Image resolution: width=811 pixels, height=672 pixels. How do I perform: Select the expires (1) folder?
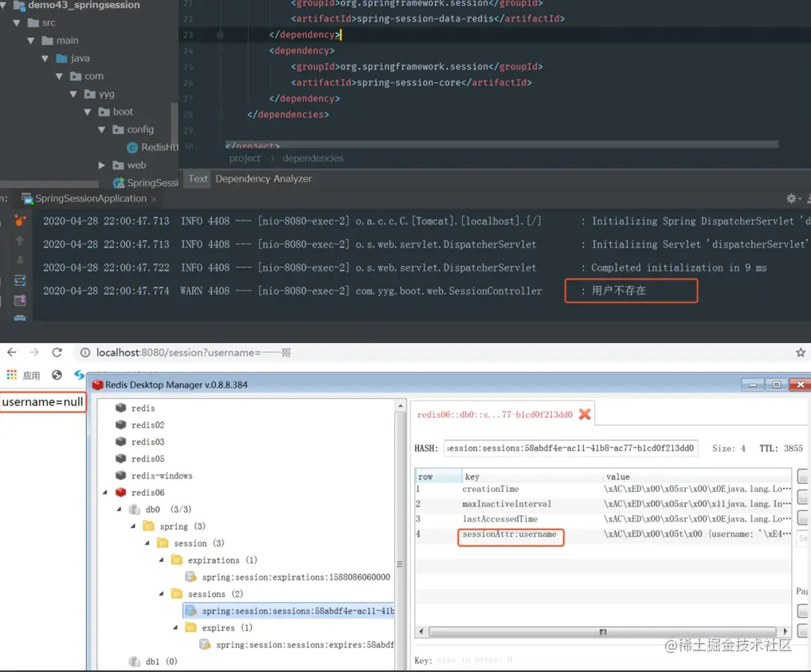pyautogui.click(x=226, y=628)
